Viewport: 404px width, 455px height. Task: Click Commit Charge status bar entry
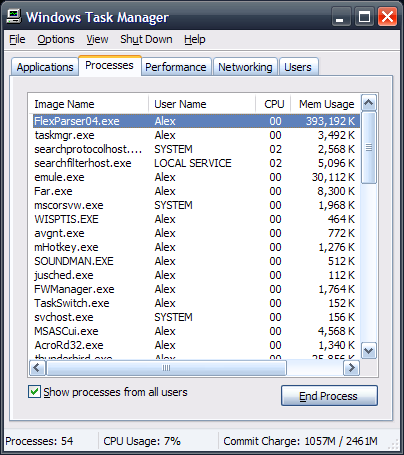pyautogui.click(x=300, y=441)
